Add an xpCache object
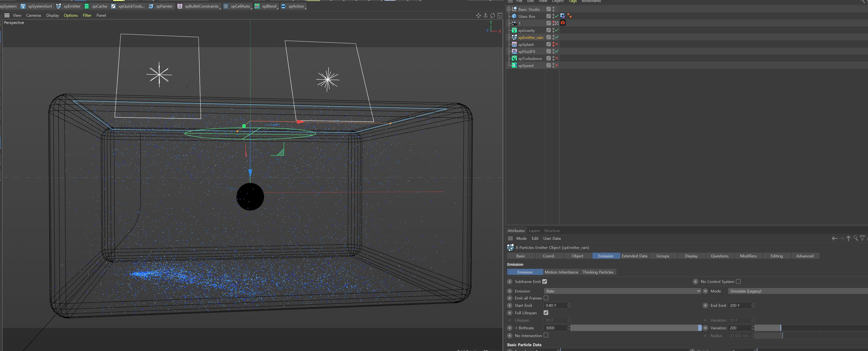This screenshot has height=351, width=868. tap(96, 6)
